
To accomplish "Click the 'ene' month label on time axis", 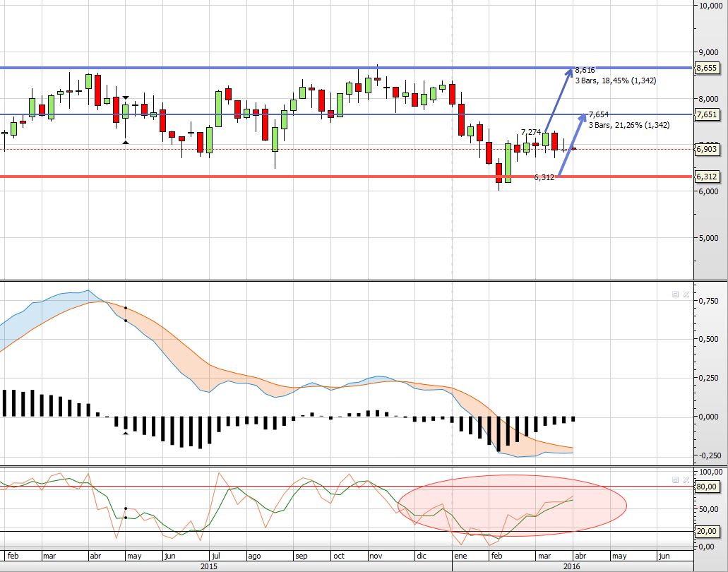I will (x=460, y=555).
